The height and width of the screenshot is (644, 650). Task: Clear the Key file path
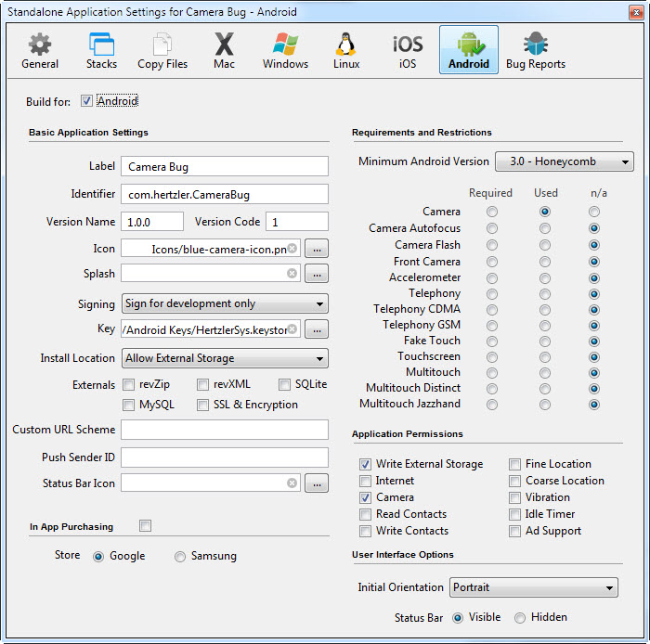(x=292, y=329)
